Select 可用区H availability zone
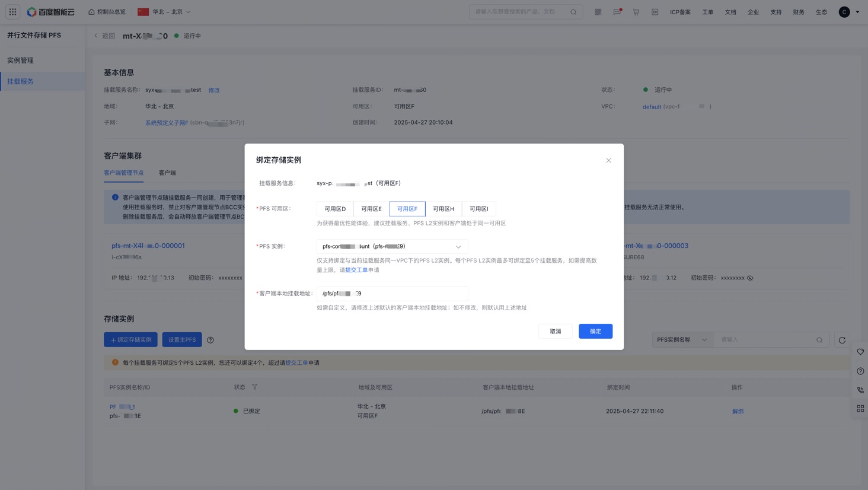Screen dimensions: 868x490 pos(443,209)
